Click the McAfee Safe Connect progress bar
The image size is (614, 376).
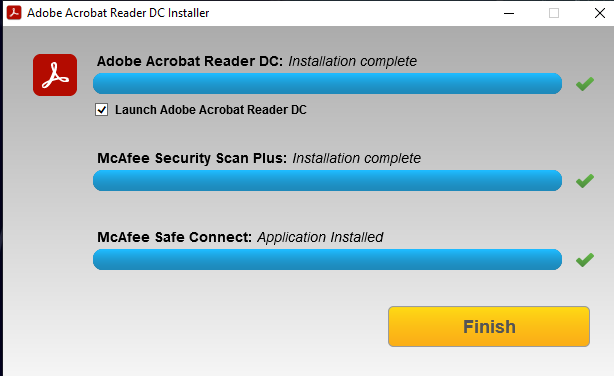pos(327,260)
